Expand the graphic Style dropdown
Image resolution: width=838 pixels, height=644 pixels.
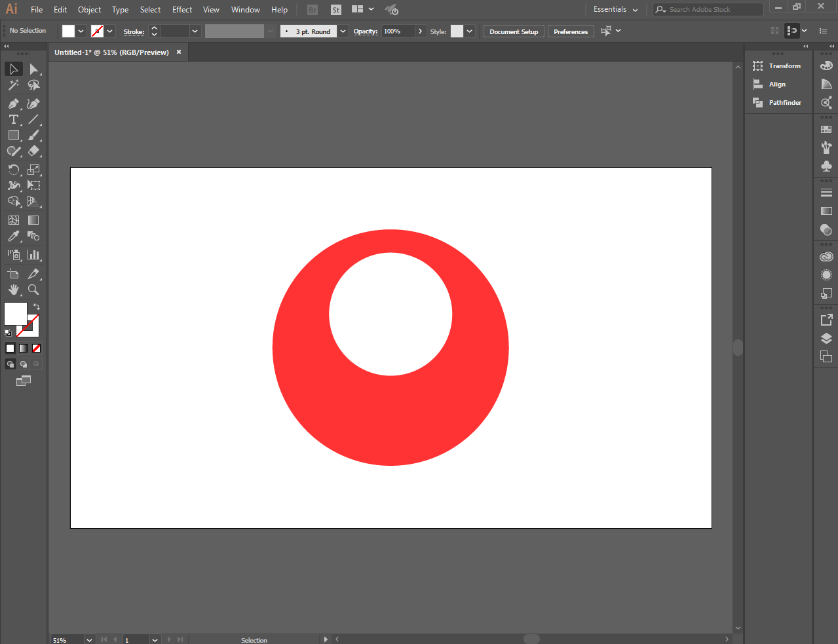(x=470, y=31)
